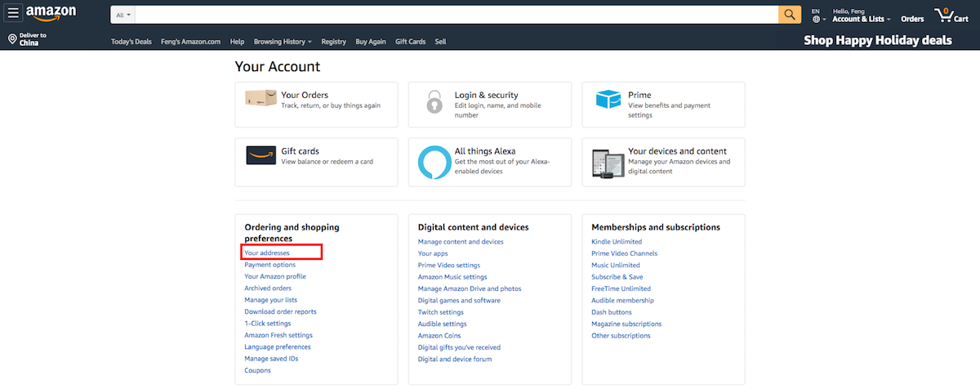Open Your devices and content card title
The width and height of the screenshot is (980, 389).
677,151
